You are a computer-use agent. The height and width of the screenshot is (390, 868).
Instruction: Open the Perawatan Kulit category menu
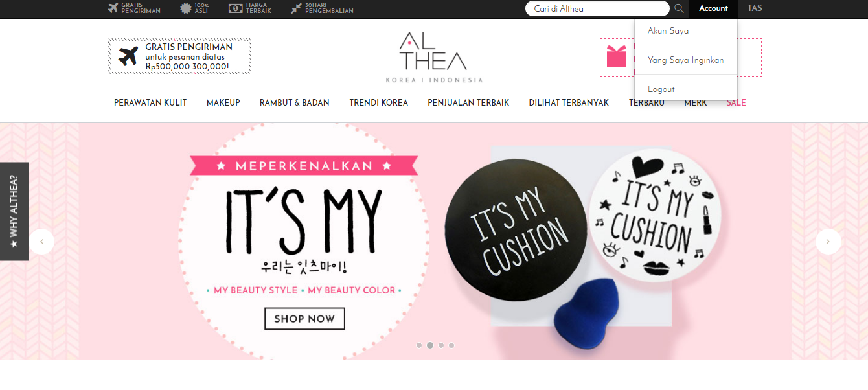[150, 102]
